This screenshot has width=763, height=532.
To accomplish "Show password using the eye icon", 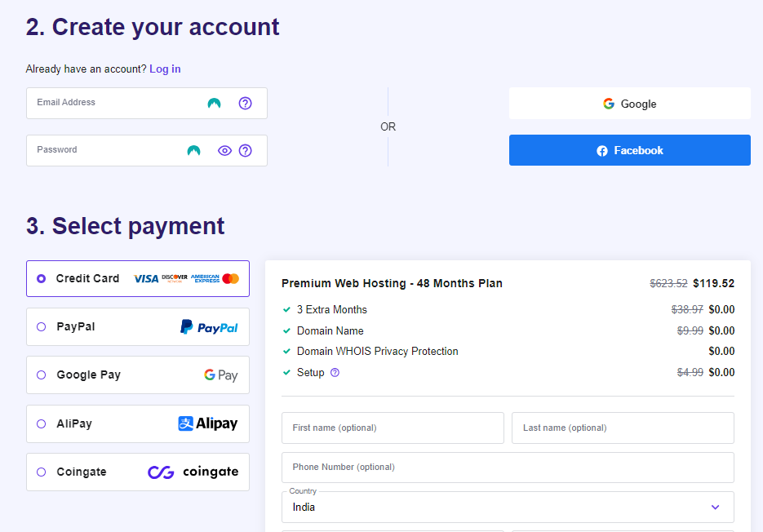I will tap(224, 151).
